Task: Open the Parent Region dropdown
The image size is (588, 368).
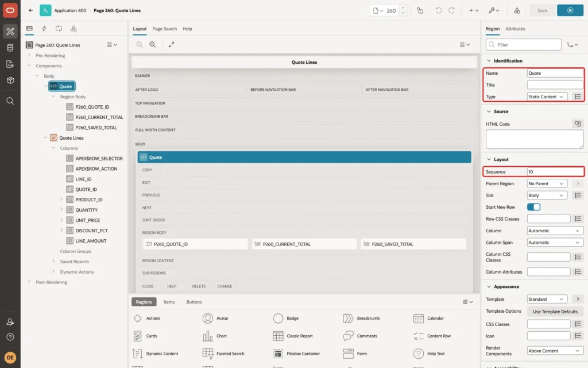Action: point(547,183)
